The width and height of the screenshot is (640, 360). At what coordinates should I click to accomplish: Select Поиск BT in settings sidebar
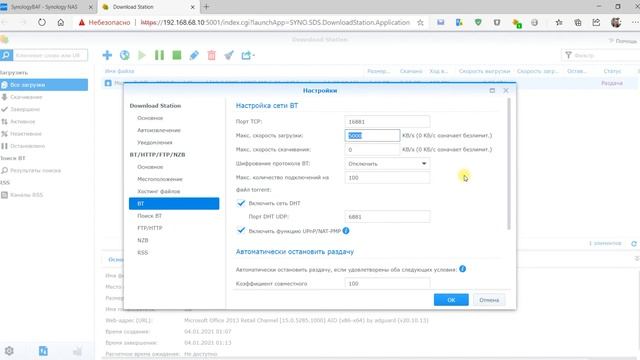149,216
